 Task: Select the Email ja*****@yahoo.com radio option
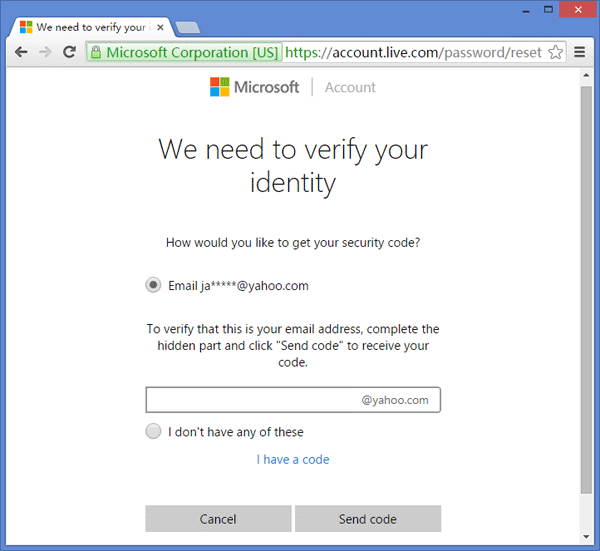click(153, 285)
